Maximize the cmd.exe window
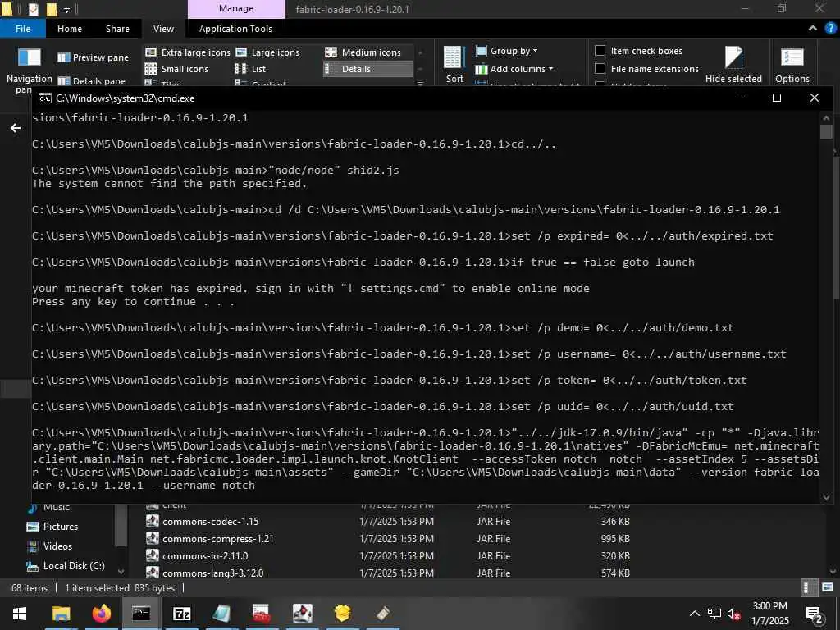This screenshot has height=630, width=840. click(x=777, y=98)
